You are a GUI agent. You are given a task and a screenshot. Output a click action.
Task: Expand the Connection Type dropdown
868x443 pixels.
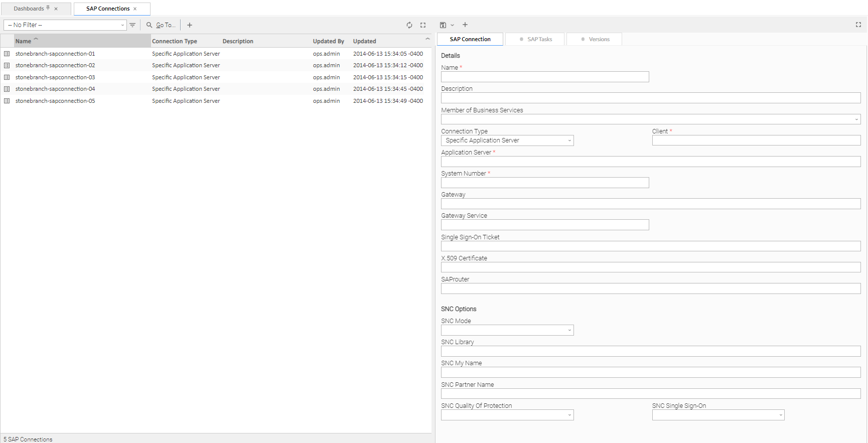tap(507, 140)
